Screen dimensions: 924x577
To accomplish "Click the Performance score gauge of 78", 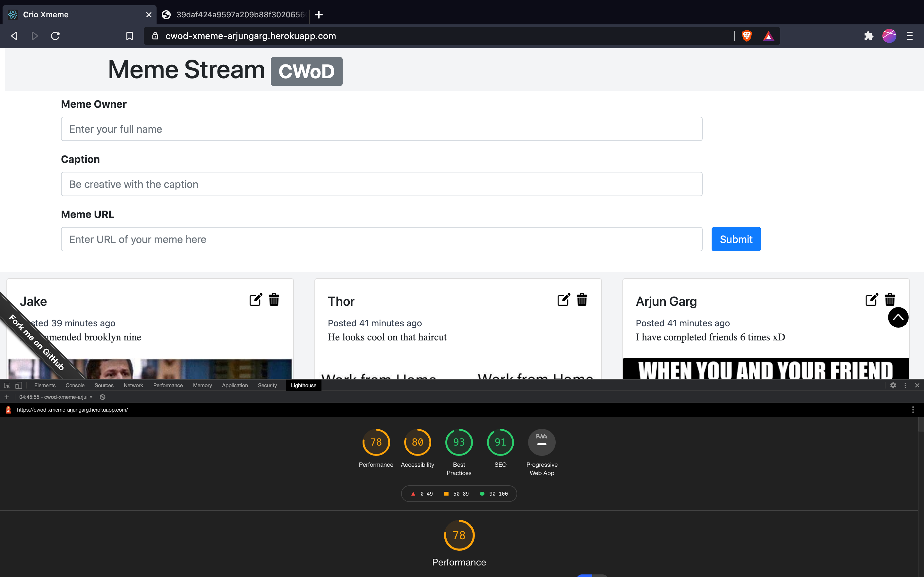I will point(376,442).
